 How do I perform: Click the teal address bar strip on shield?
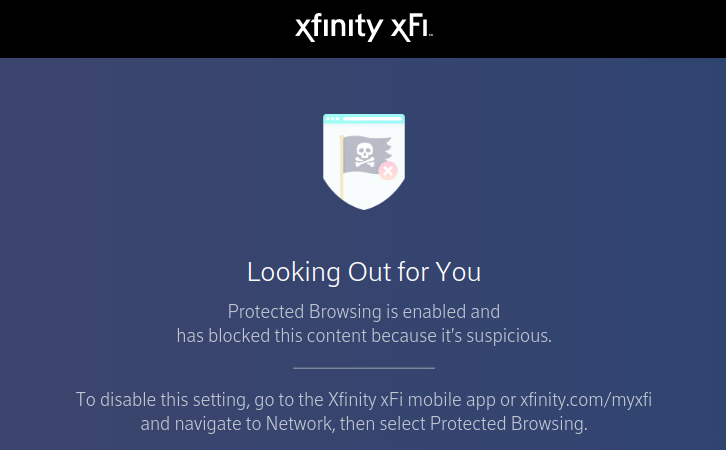point(372,119)
